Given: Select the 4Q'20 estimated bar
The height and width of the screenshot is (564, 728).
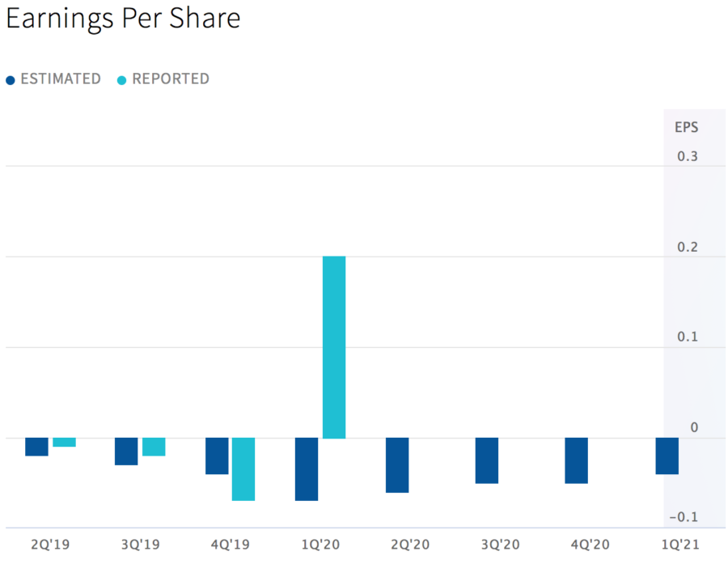Looking at the screenshot, I should [577, 460].
